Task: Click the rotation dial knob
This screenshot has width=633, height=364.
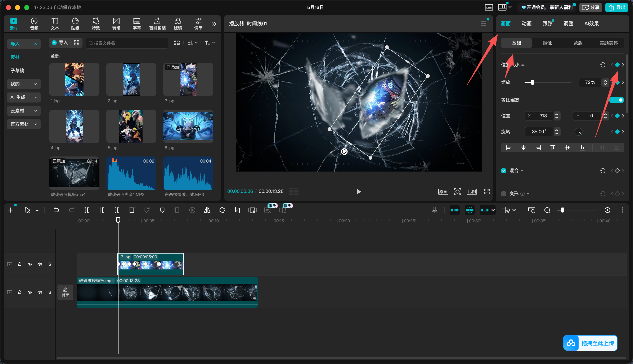Action: pyautogui.click(x=579, y=132)
